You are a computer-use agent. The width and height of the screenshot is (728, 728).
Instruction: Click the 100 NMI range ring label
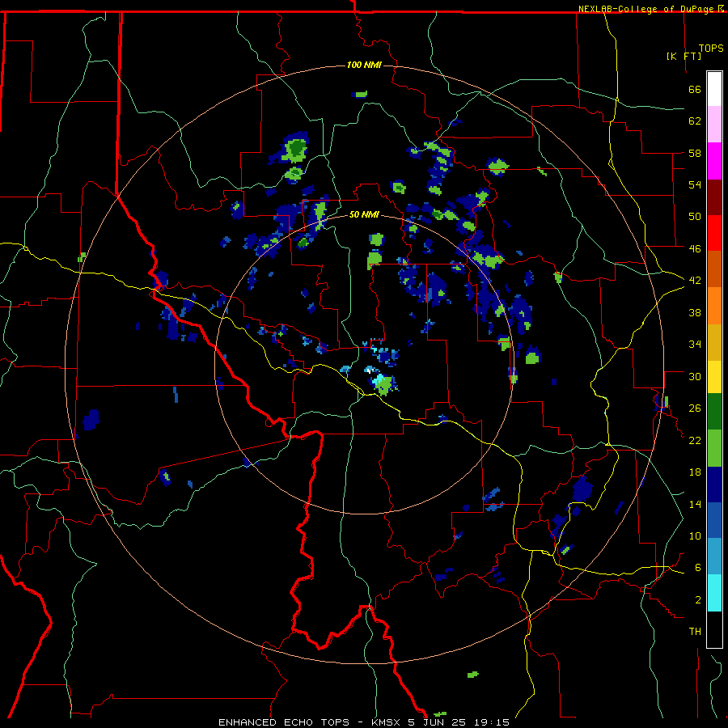pos(364,65)
